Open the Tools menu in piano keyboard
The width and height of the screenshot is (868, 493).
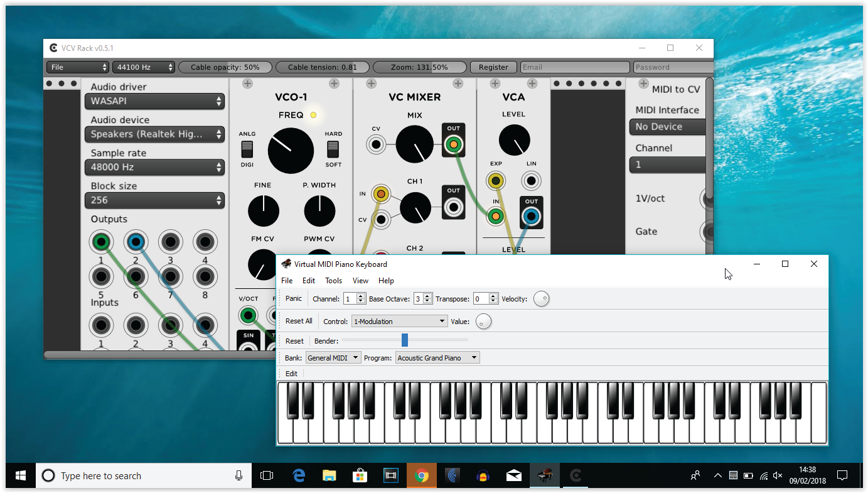[333, 281]
